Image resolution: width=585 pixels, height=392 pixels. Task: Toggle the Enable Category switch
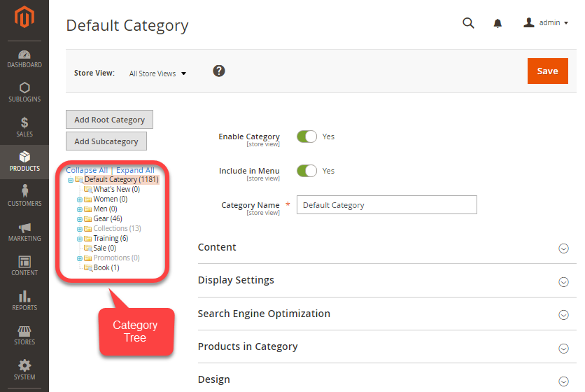pos(306,136)
